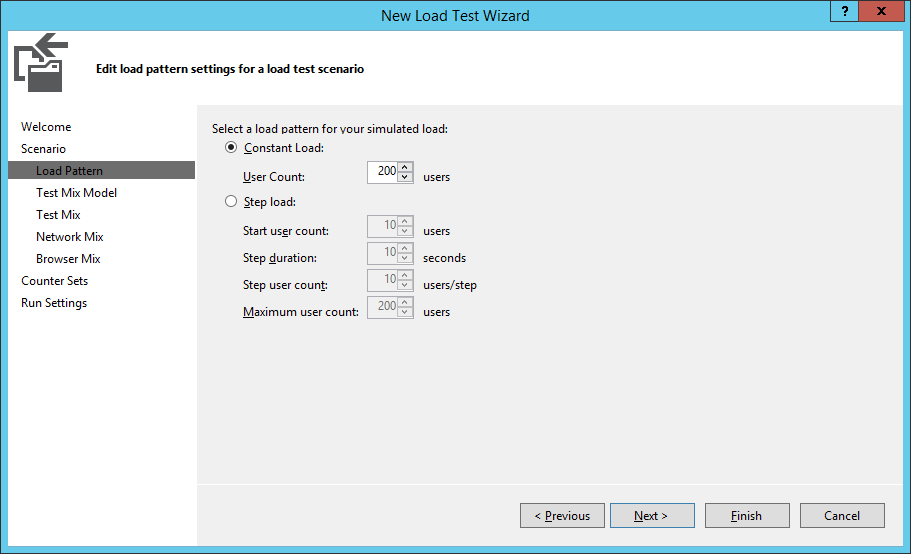The image size is (911, 554).
Task: Open the Scenario wizard page
Action: pyautogui.click(x=44, y=149)
